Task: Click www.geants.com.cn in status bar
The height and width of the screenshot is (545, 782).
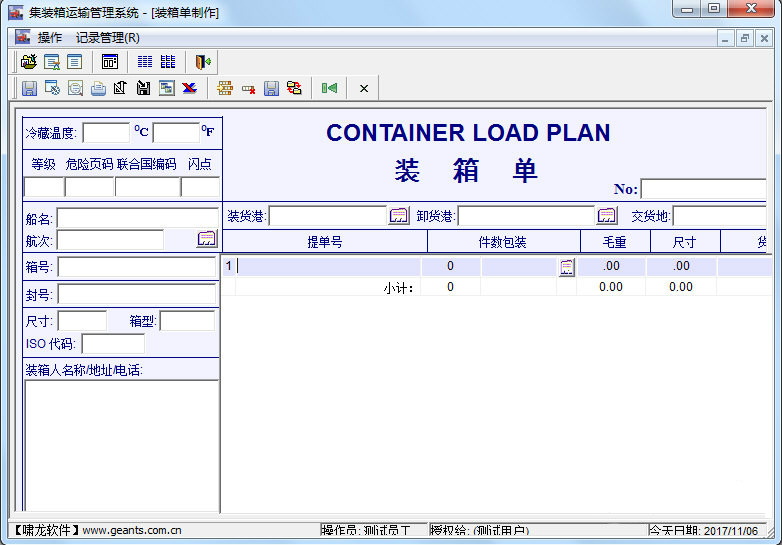Action: click(132, 530)
